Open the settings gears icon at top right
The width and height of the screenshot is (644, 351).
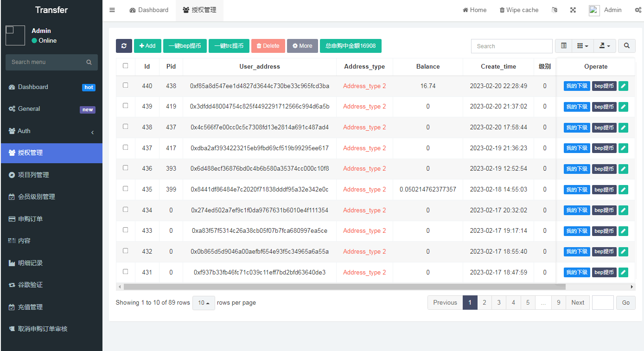click(638, 10)
